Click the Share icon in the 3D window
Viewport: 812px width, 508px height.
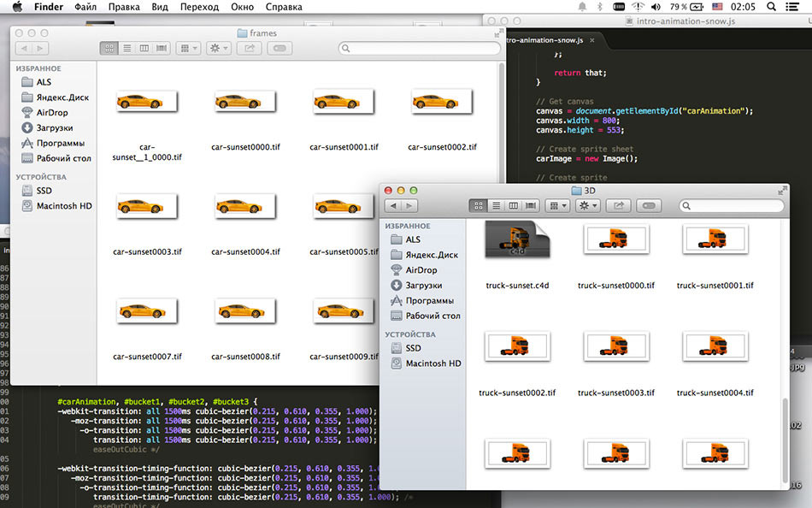[619, 206]
